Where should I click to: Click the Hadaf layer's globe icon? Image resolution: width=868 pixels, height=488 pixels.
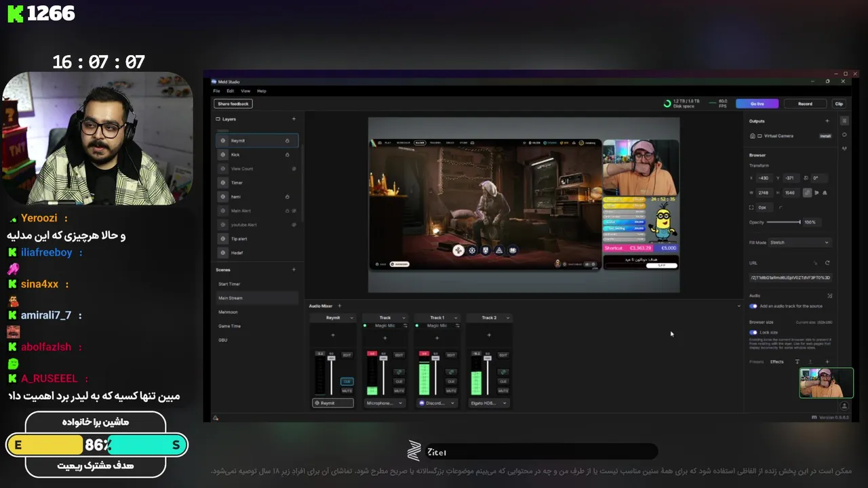tap(223, 252)
